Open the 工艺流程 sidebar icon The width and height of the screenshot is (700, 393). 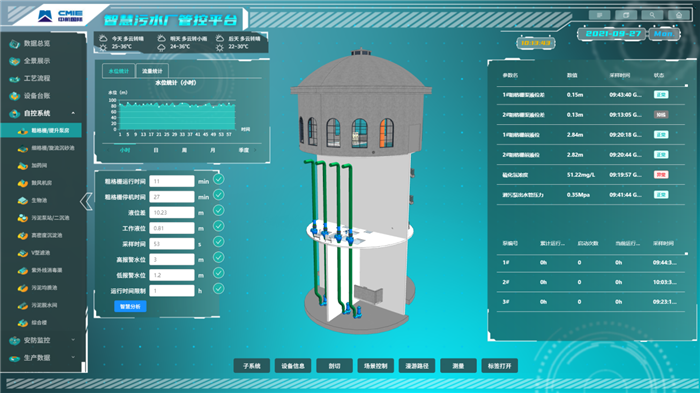click(15, 79)
